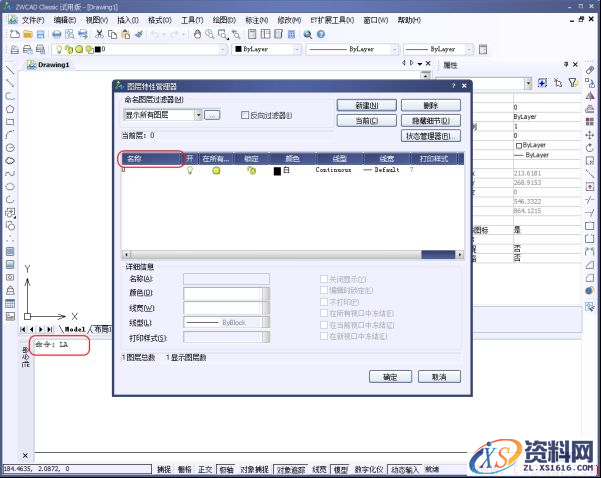Image resolution: width=601 pixels, height=478 pixels.
Task: Select the Line tool in the left toolbar
Action: 9,71
